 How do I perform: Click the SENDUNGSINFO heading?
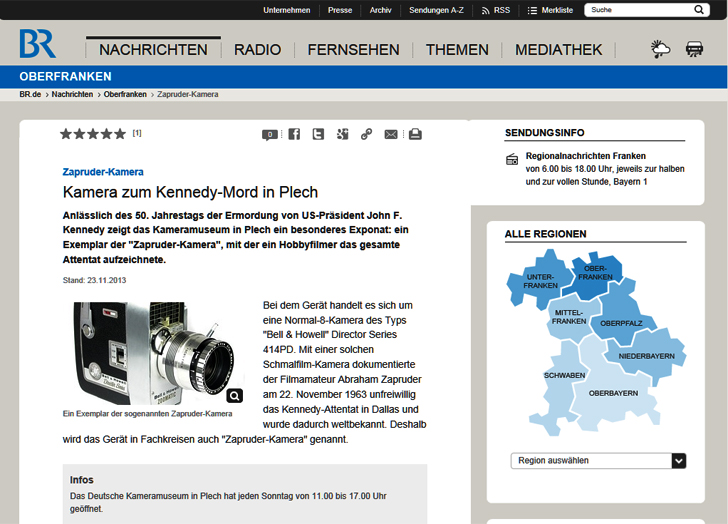coord(545,133)
